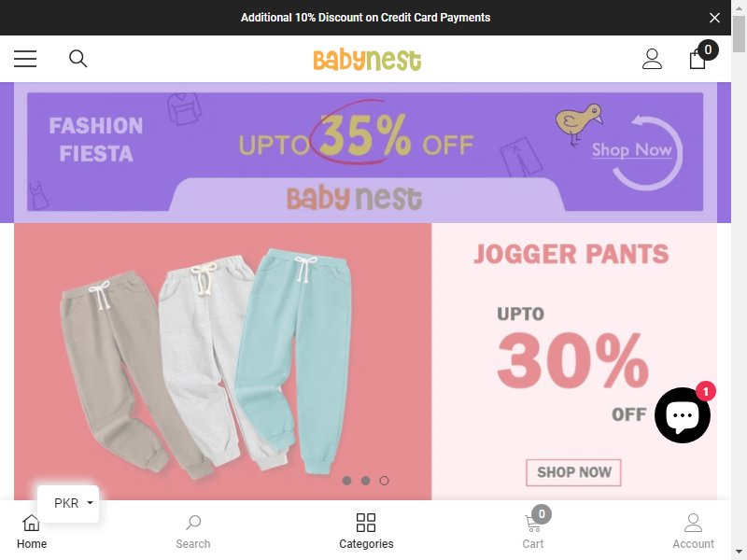Select the third slideshow dot
This screenshot has height=560, width=747.
(384, 481)
